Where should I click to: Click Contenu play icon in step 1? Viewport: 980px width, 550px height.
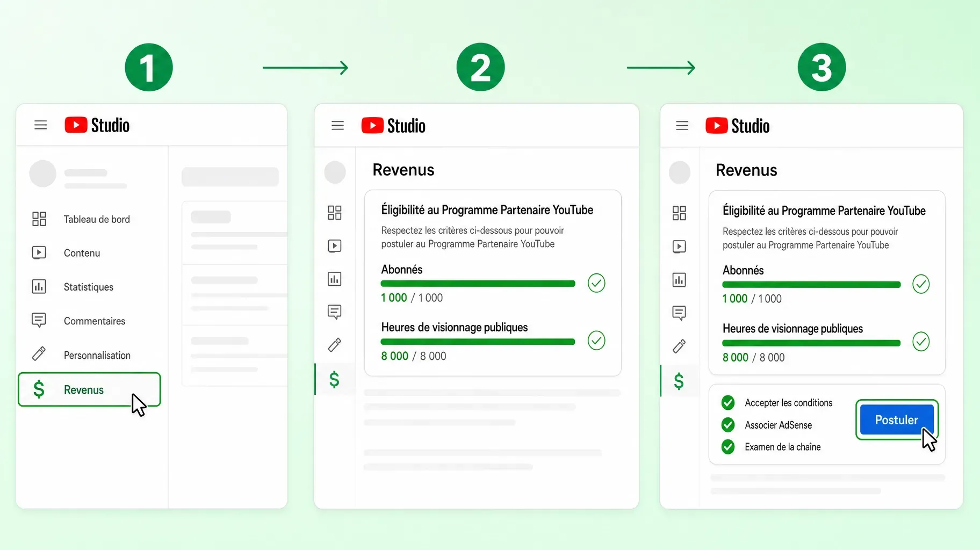[x=39, y=252]
